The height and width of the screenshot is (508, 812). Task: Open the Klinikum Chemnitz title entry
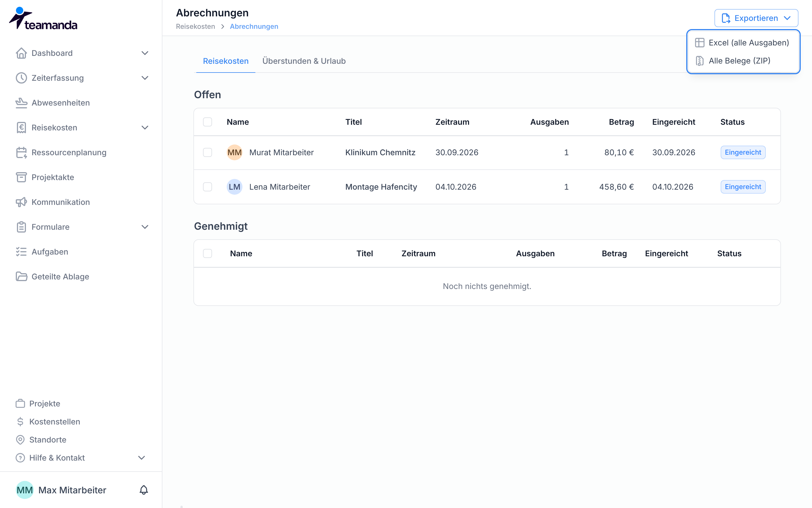pyautogui.click(x=380, y=152)
